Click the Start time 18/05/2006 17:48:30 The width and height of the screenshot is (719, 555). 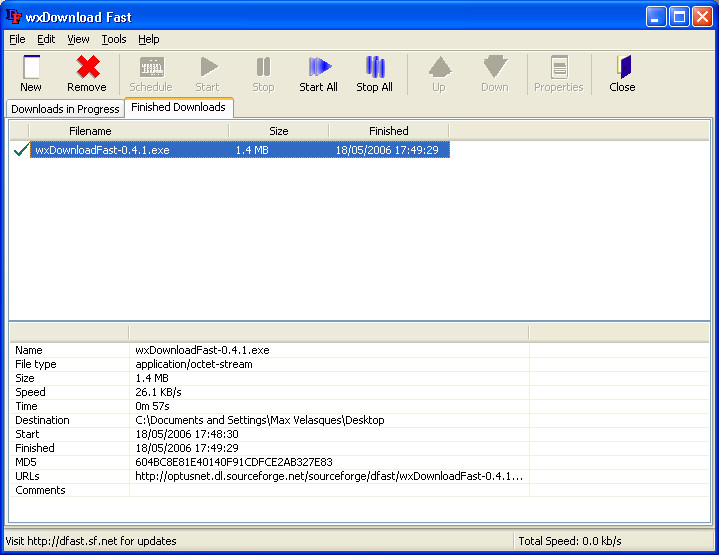(x=187, y=434)
